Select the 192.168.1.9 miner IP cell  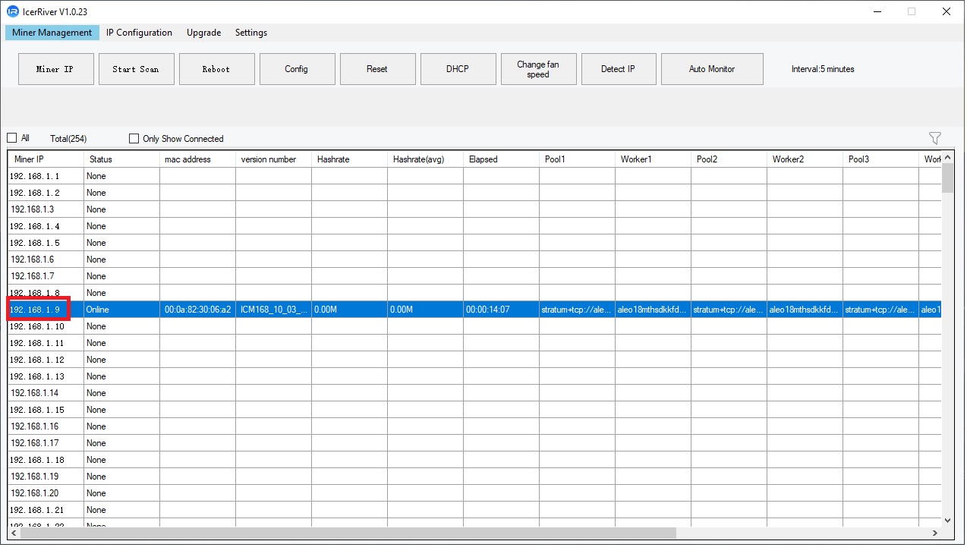click(x=46, y=310)
